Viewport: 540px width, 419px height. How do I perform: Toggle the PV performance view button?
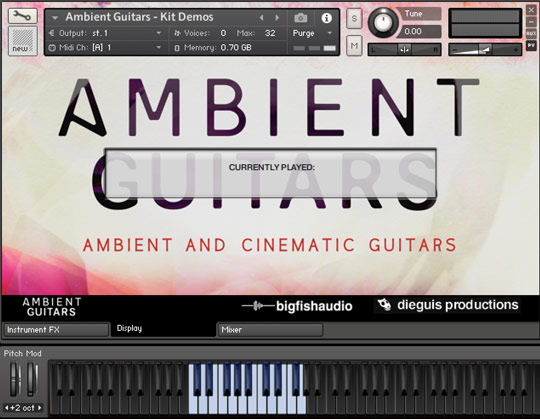(531, 45)
